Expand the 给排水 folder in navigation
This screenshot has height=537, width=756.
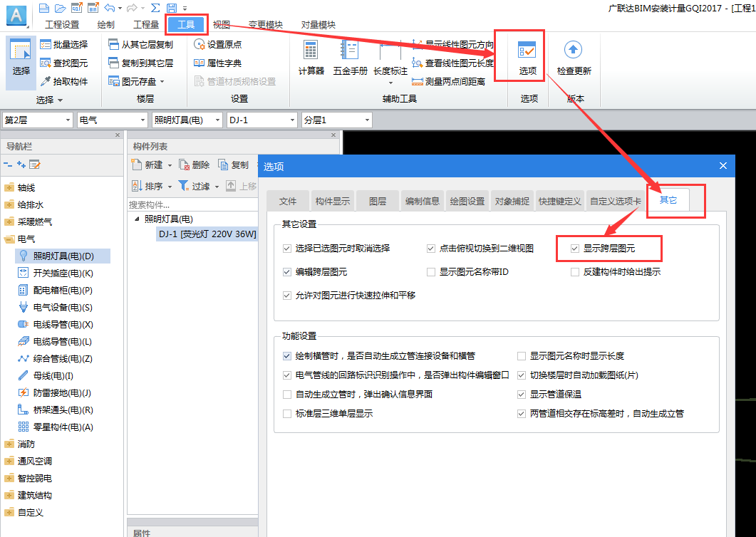[x=9, y=205]
